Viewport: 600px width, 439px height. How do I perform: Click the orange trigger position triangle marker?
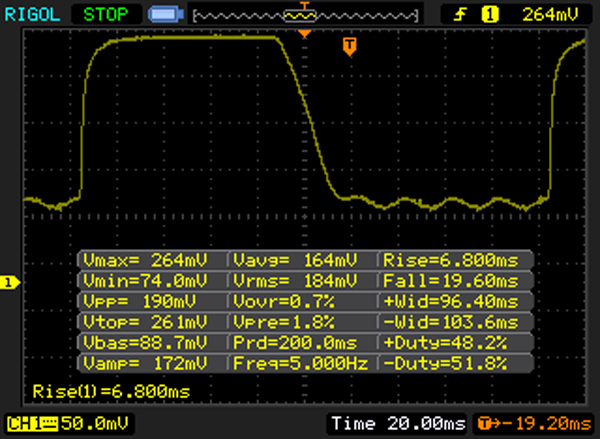305,34
